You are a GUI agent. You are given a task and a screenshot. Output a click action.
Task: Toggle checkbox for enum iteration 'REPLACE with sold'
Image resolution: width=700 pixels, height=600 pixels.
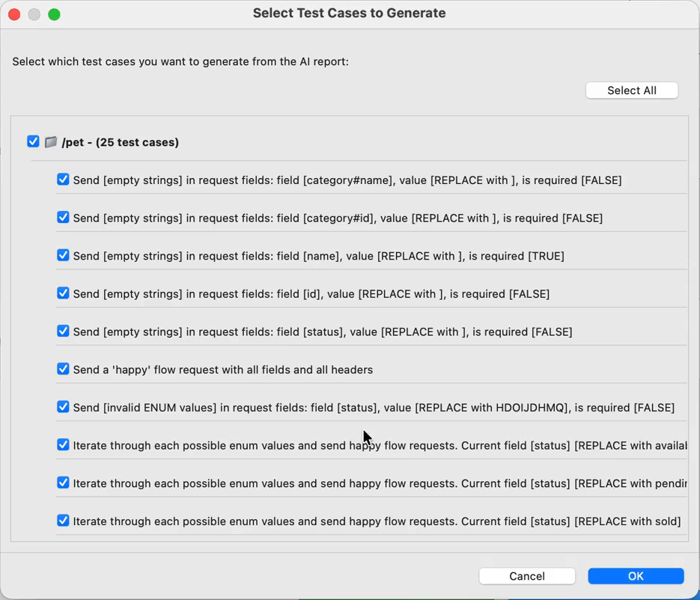[x=63, y=521]
